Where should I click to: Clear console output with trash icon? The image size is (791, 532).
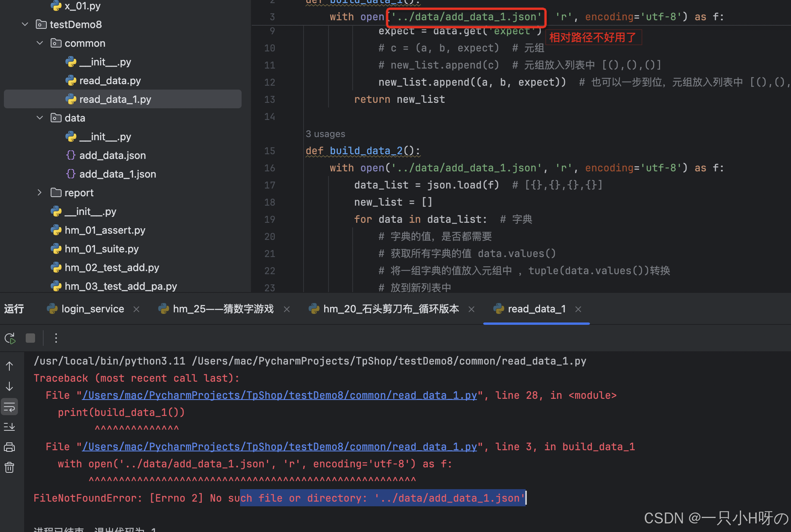coord(9,467)
